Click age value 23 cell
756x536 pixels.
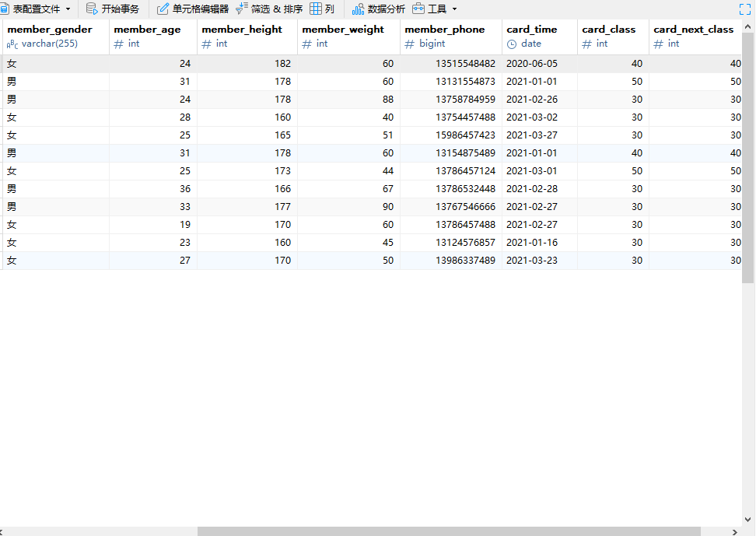click(x=153, y=242)
